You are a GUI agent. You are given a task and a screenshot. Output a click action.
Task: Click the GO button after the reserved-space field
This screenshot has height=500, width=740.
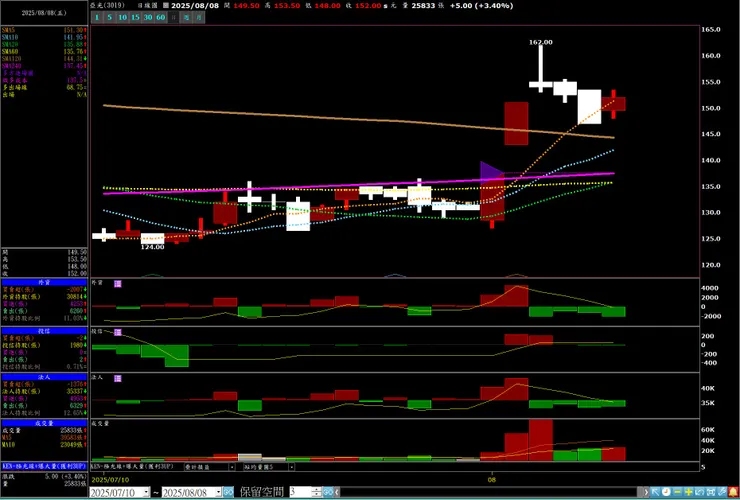(x=328, y=492)
